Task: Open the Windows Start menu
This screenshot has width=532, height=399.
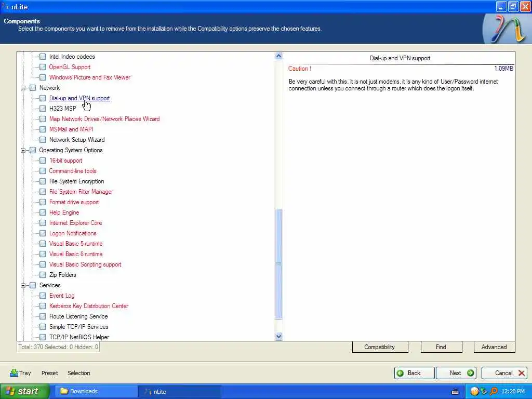Action: click(x=25, y=392)
